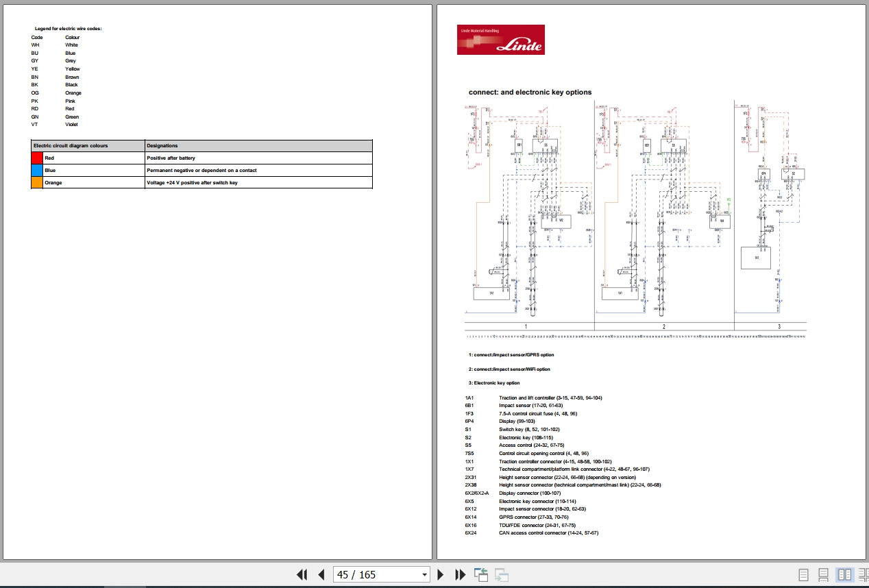Click '2: connect:/impact sensor/WiFi option' caption

point(509,369)
